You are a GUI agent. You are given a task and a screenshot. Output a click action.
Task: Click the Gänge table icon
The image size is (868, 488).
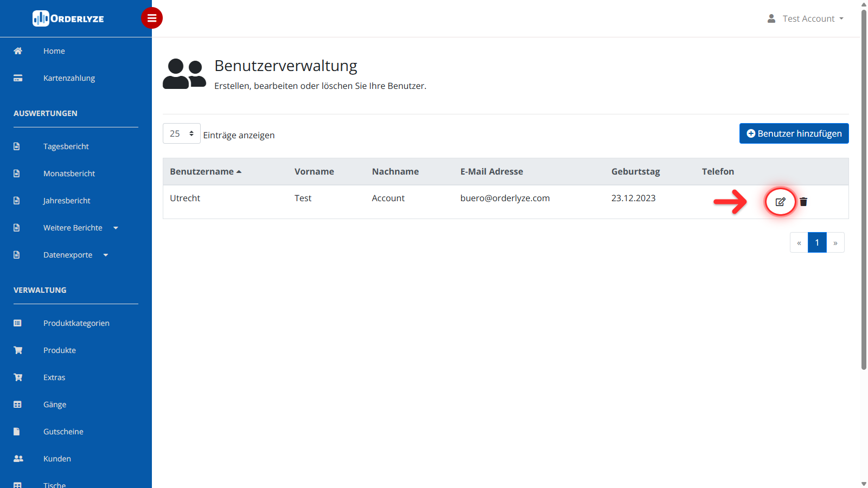pos(17,404)
